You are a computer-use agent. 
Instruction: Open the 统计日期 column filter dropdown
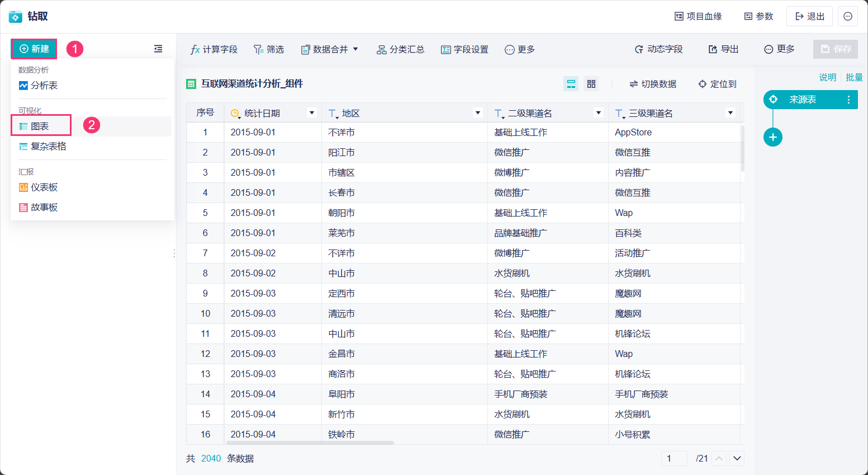coord(312,112)
